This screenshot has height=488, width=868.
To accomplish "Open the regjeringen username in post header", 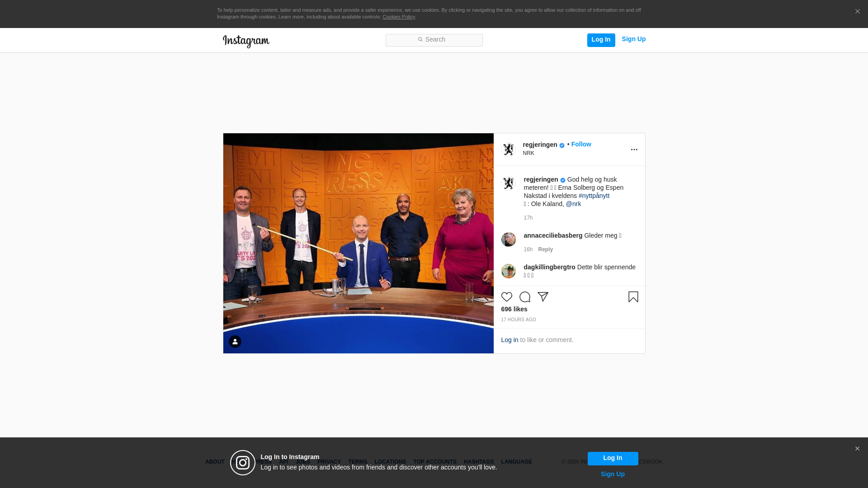I will 540,145.
